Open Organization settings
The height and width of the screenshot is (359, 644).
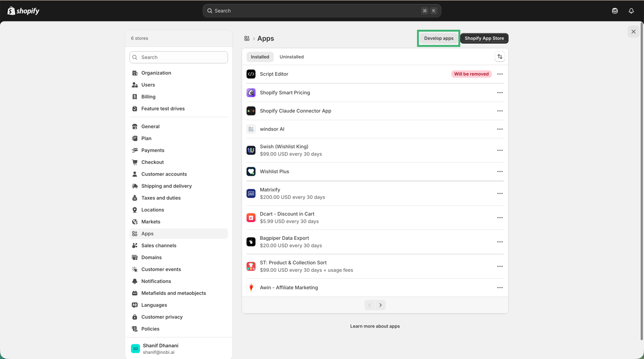pyautogui.click(x=179, y=73)
